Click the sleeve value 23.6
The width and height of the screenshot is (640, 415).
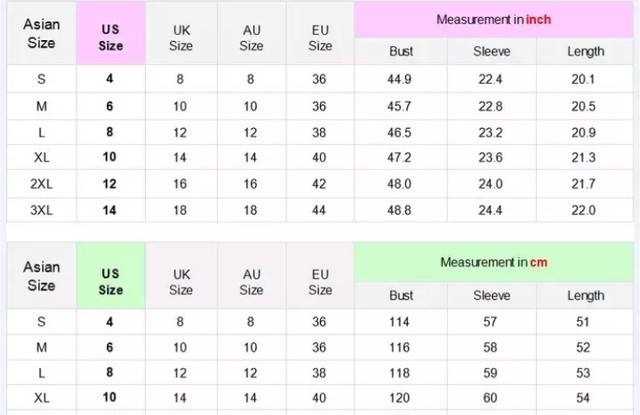[491, 158]
